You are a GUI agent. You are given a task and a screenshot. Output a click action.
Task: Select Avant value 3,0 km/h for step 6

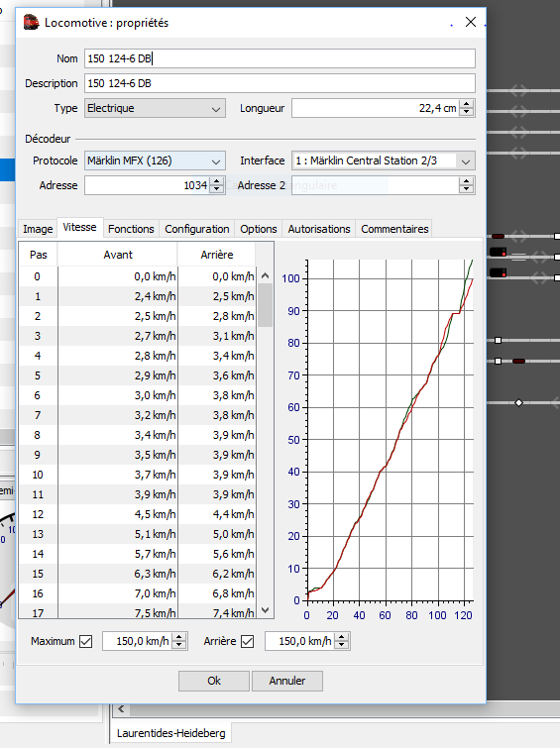[118, 395]
